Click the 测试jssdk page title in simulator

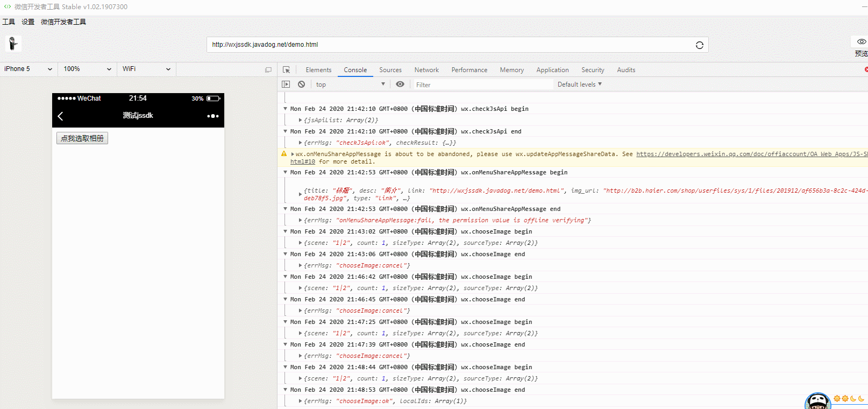pos(138,116)
